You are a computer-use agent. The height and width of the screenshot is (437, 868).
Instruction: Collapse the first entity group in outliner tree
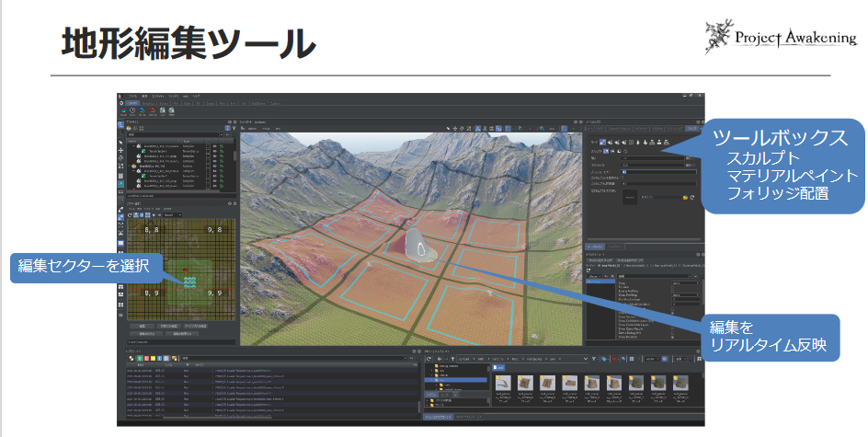133,146
